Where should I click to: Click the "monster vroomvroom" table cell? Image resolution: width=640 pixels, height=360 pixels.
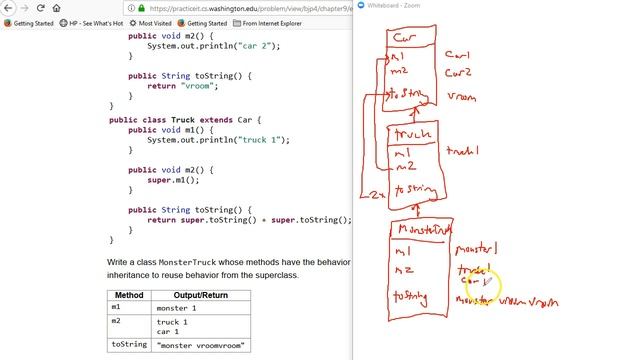201,346
